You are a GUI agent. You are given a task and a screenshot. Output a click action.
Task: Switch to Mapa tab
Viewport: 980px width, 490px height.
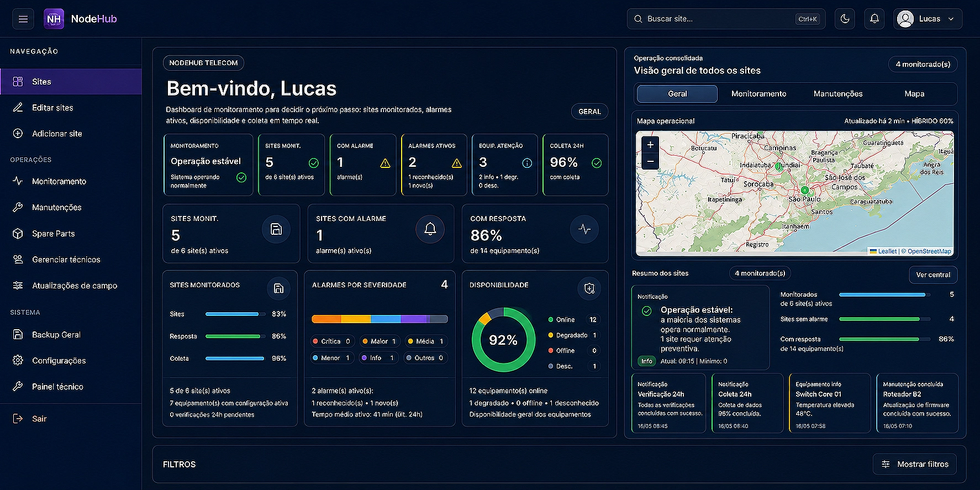(914, 94)
